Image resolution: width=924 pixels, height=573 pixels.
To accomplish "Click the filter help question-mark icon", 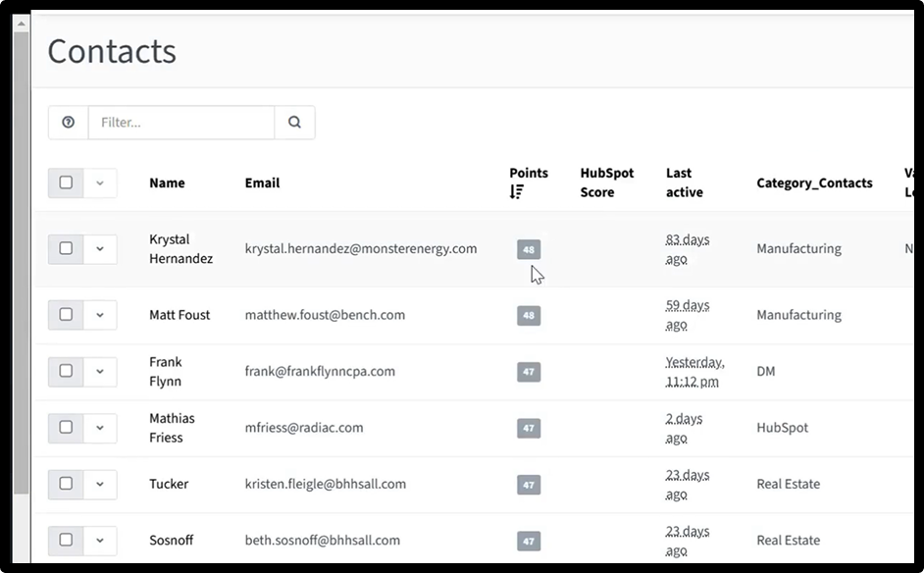I will click(x=69, y=122).
